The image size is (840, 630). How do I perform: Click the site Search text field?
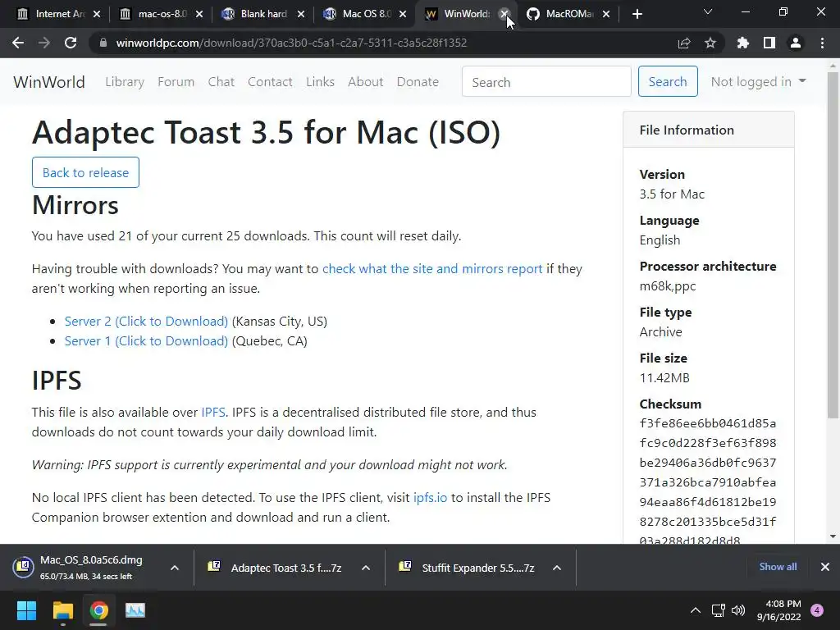click(x=546, y=81)
